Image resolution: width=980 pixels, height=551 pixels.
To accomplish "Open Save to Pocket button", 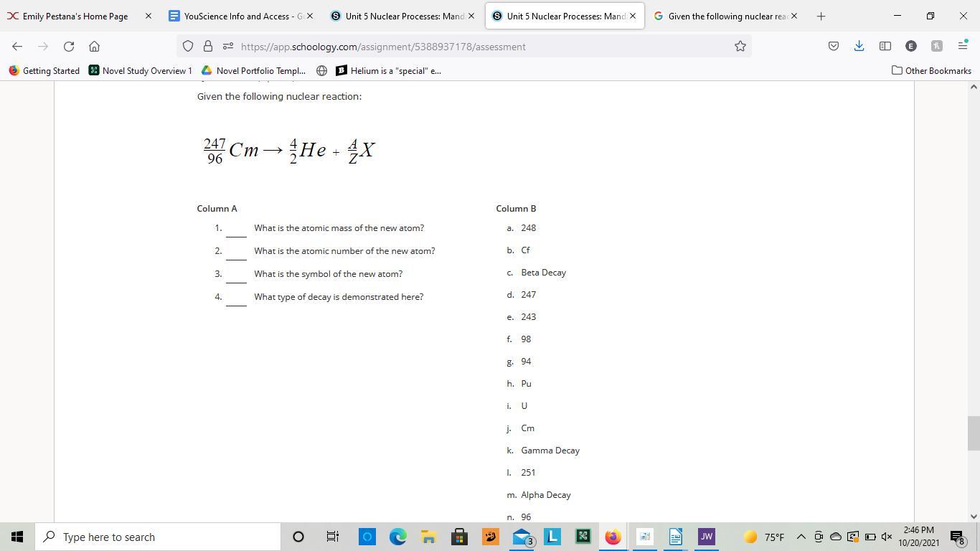I will (833, 46).
